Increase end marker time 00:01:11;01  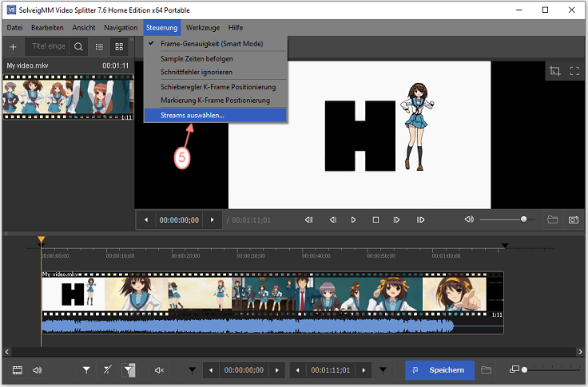tap(364, 370)
